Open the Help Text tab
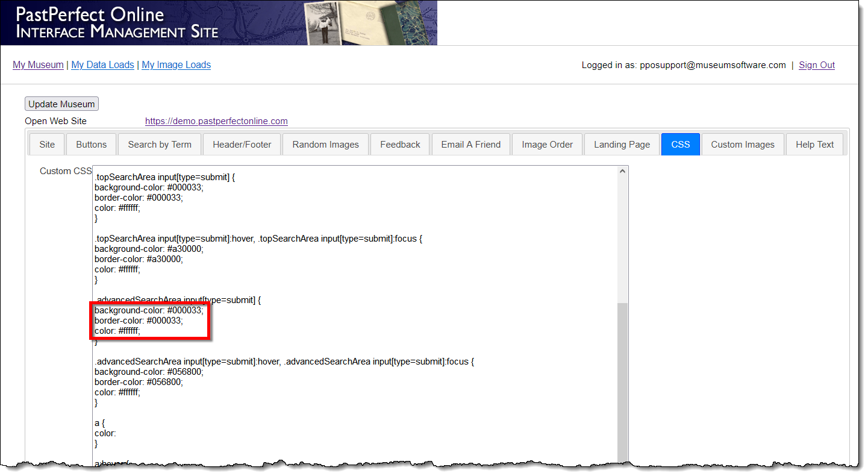The height and width of the screenshot is (476, 868). click(x=814, y=145)
